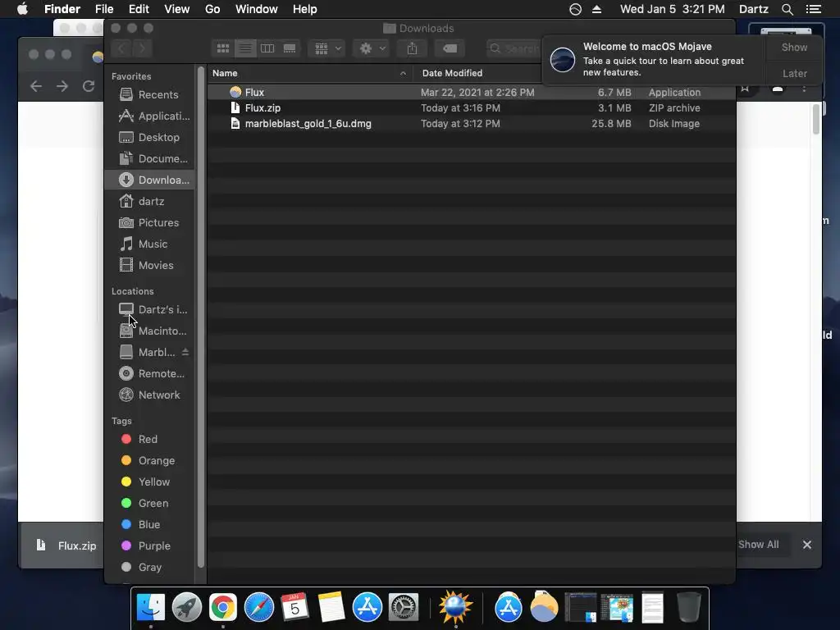Sort by Name column header
The width and height of the screenshot is (840, 630).
309,73
